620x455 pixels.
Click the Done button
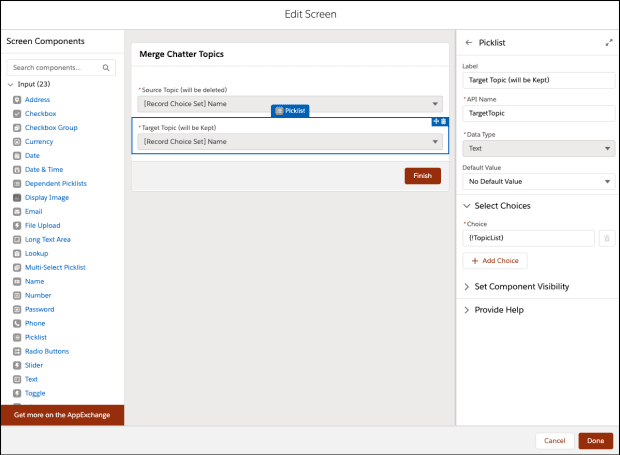[595, 441]
